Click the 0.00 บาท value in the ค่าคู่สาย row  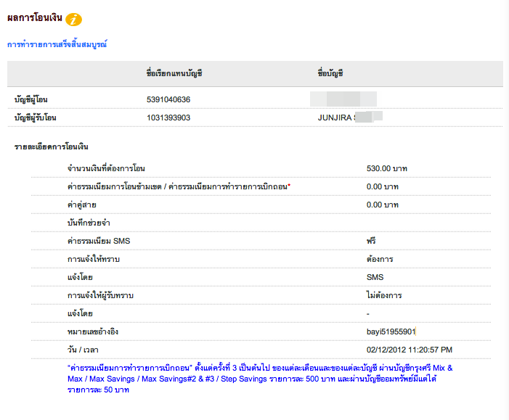383,205
